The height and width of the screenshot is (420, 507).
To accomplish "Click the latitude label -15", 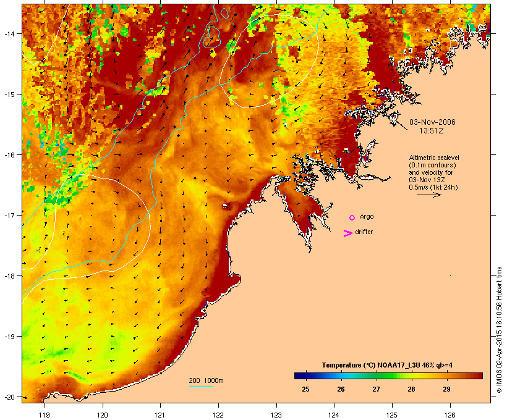I will click(9, 94).
